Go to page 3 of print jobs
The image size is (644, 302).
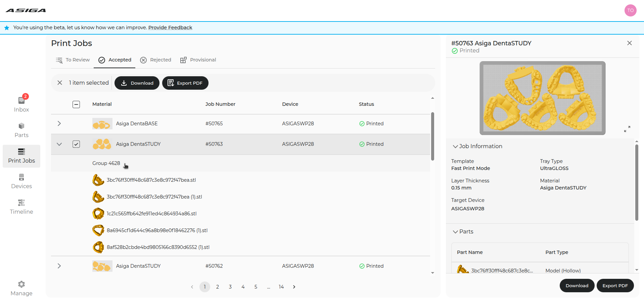(x=230, y=287)
